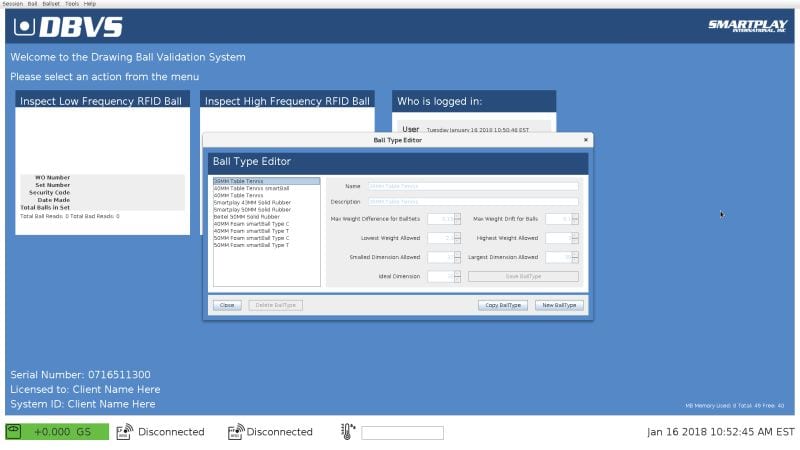Click the WO Number label
The image size is (800, 450).
(x=52, y=178)
